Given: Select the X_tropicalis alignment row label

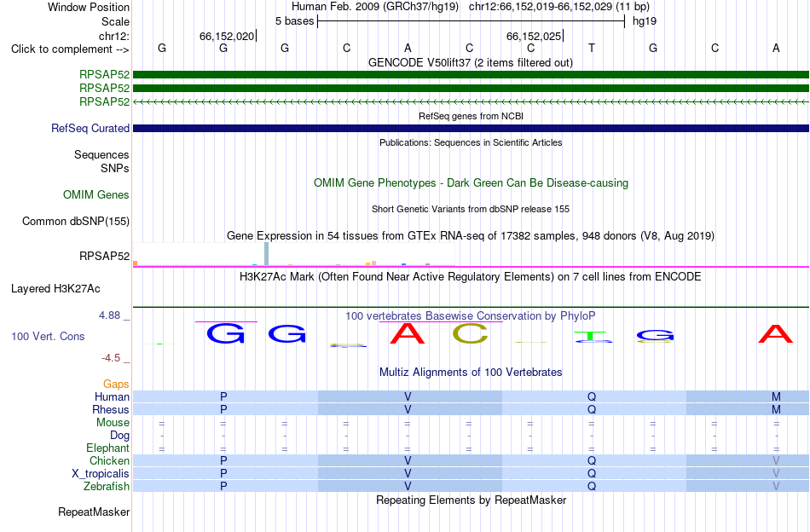Looking at the screenshot, I should click(101, 474).
